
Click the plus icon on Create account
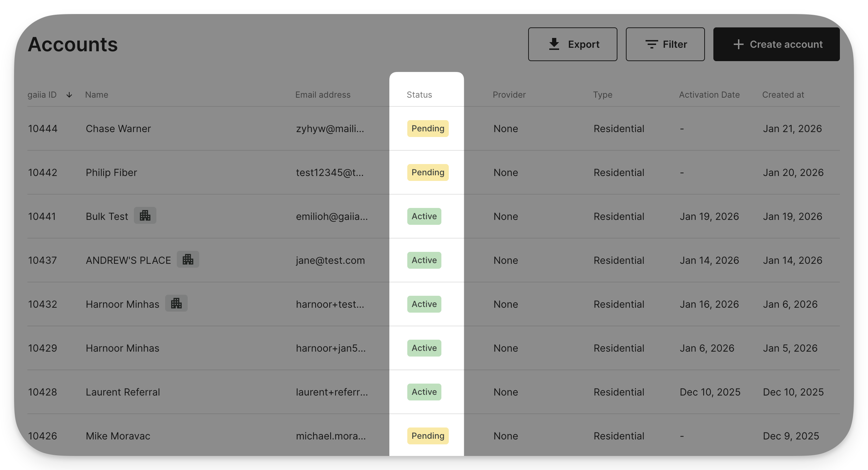point(738,44)
